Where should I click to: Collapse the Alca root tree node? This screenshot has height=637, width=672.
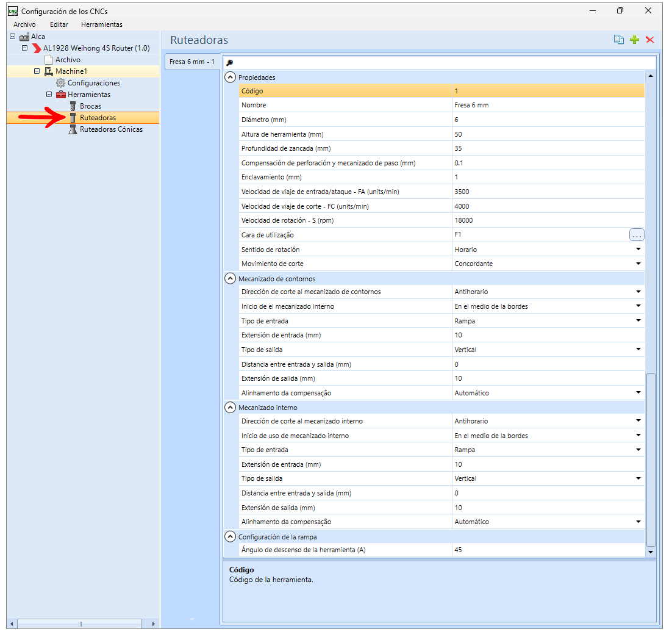12,37
